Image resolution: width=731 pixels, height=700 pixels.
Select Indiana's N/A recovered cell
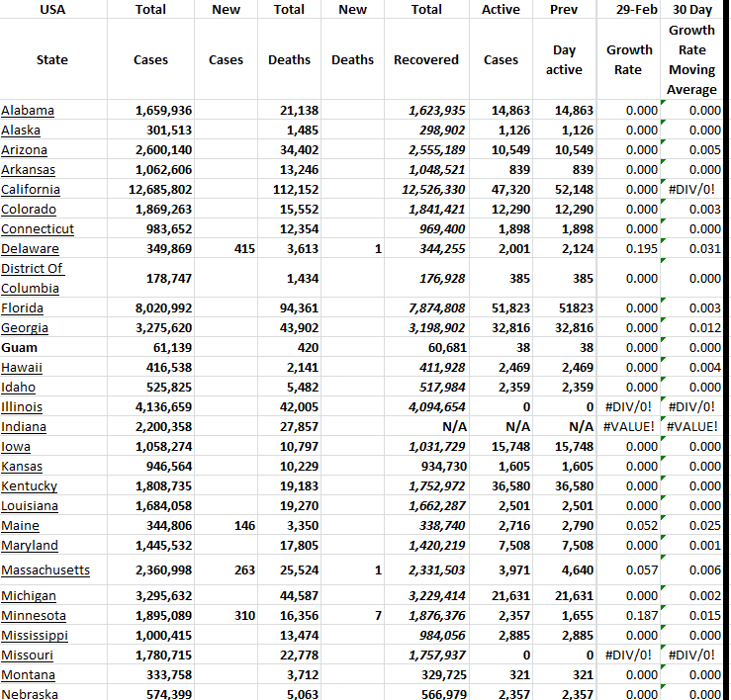tap(426, 426)
